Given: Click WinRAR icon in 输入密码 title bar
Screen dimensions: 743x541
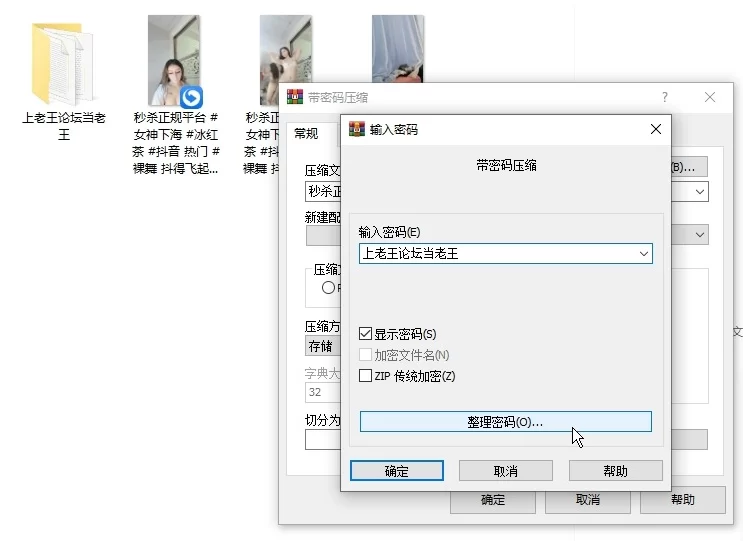Looking at the screenshot, I should point(357,129).
